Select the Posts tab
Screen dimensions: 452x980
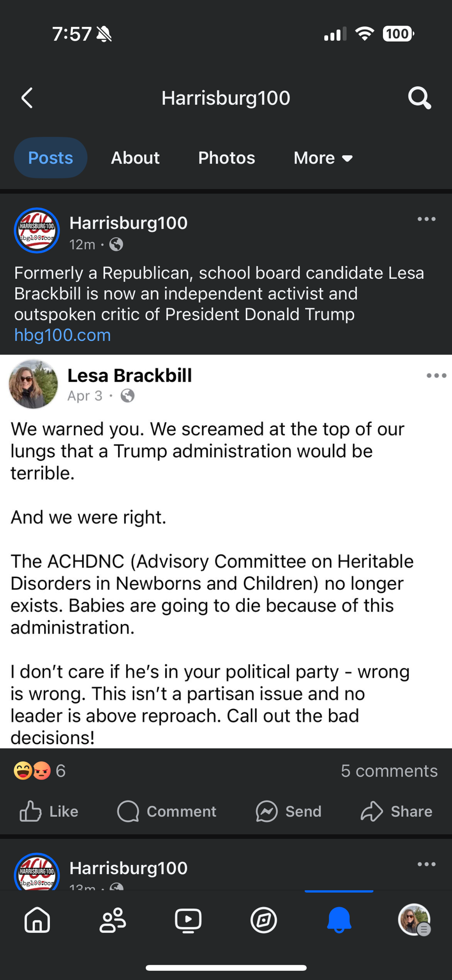coord(50,158)
